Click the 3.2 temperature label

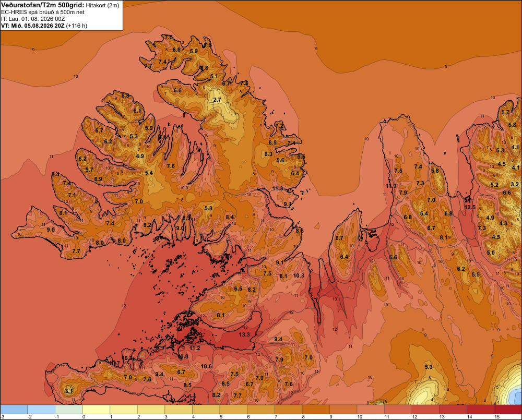coord(515,184)
